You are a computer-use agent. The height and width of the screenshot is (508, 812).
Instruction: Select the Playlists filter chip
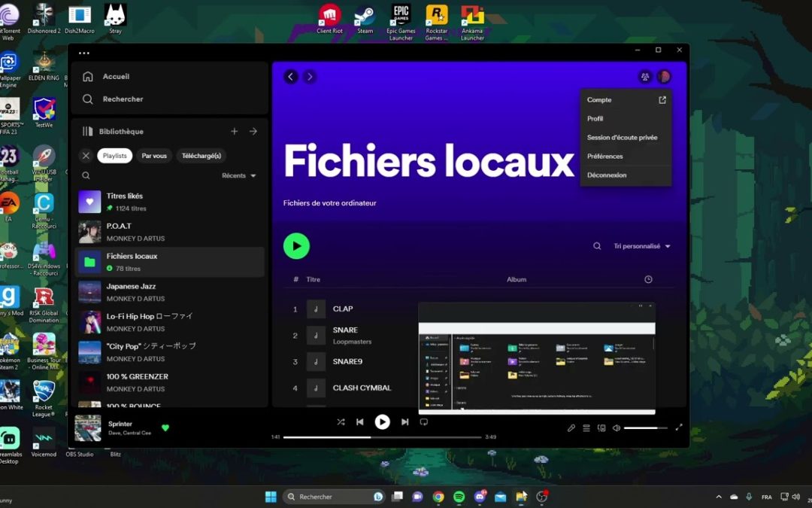114,156
